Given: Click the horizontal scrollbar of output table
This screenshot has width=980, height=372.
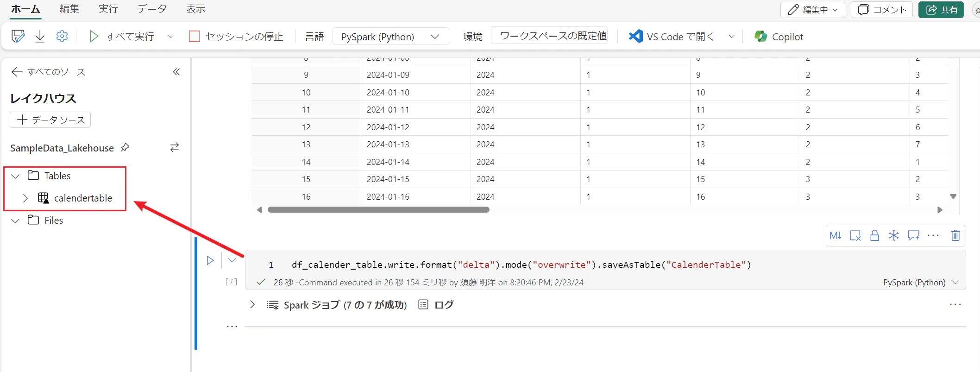Looking at the screenshot, I should pos(378,210).
